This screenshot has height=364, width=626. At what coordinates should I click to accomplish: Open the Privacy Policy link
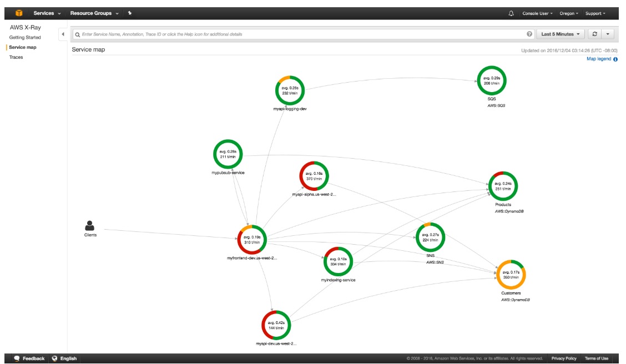click(x=564, y=358)
